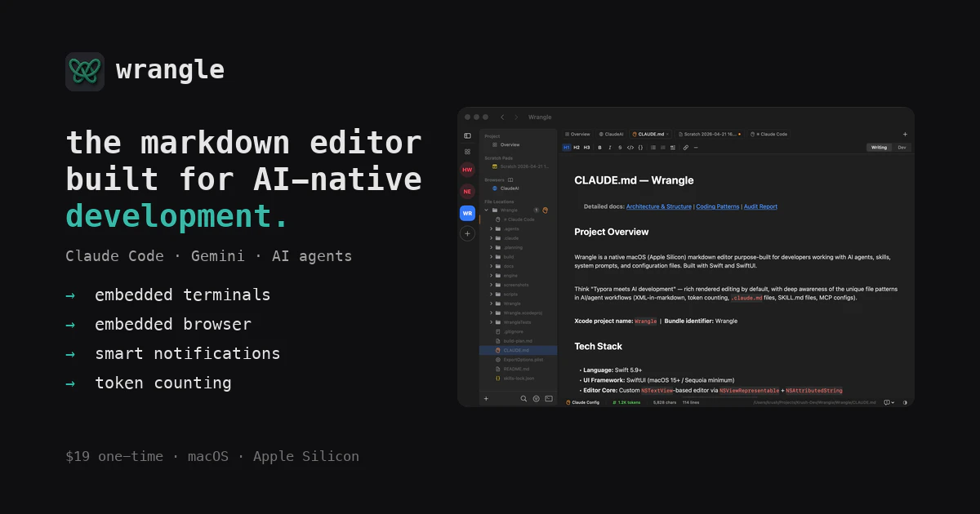Viewport: 980px width, 514px height.
Task: Insert inline code with </> icon
Action: (630, 148)
